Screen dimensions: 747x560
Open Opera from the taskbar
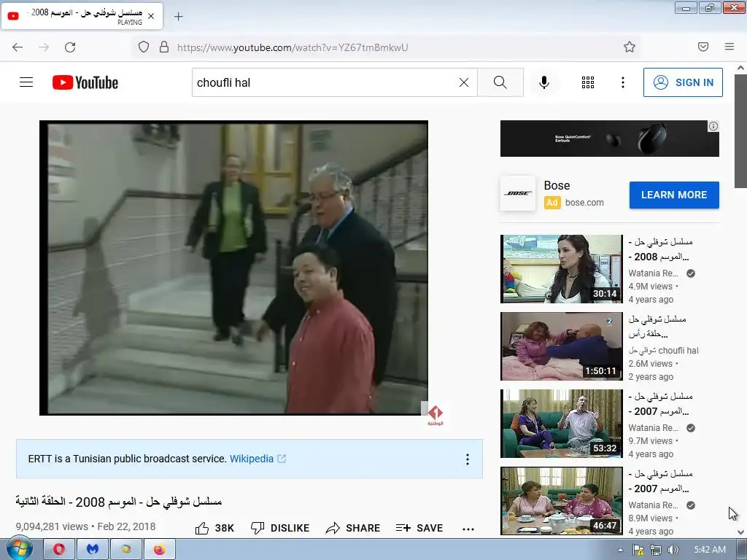coord(59,549)
